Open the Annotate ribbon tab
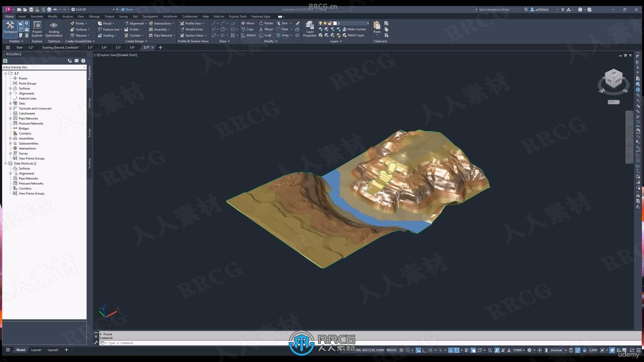Image resolution: width=644 pixels, height=362 pixels. tap(37, 16)
